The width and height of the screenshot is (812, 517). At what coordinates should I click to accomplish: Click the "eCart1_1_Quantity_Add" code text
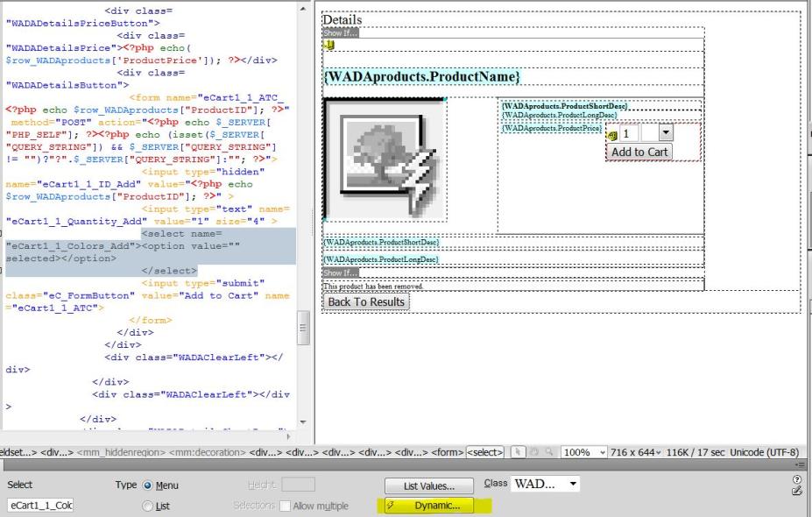[x=76, y=221]
